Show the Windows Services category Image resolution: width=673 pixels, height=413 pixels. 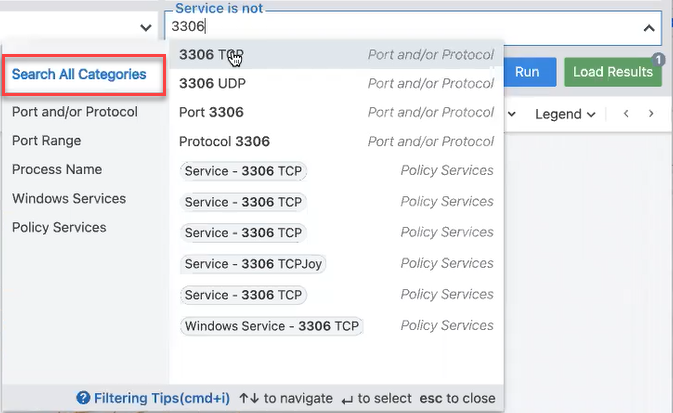point(69,199)
